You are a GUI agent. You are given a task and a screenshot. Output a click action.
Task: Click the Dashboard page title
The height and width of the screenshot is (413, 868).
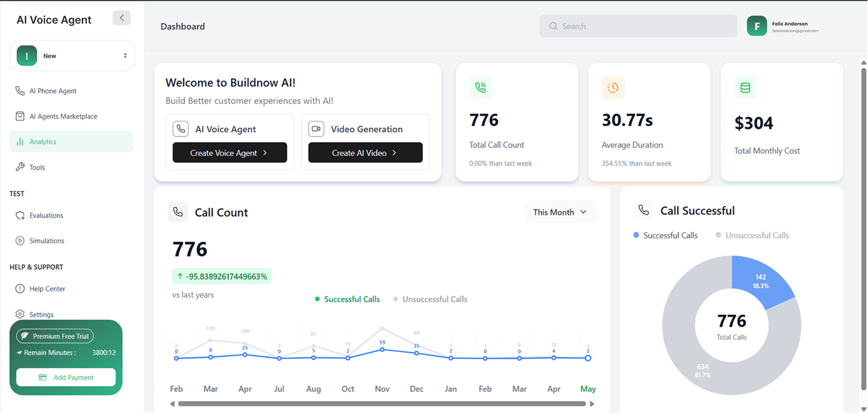pos(183,27)
